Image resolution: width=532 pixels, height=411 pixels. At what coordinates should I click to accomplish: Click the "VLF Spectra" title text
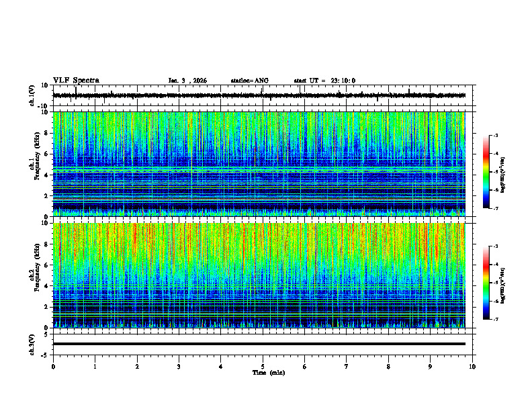76,81
